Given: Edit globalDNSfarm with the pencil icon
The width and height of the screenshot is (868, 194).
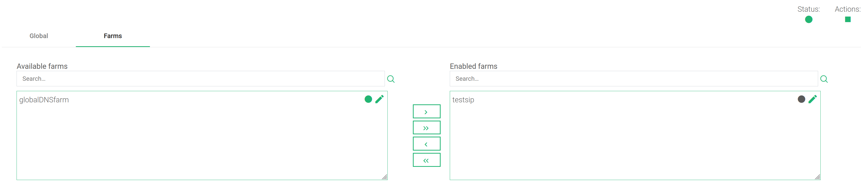Looking at the screenshot, I should [x=380, y=99].
